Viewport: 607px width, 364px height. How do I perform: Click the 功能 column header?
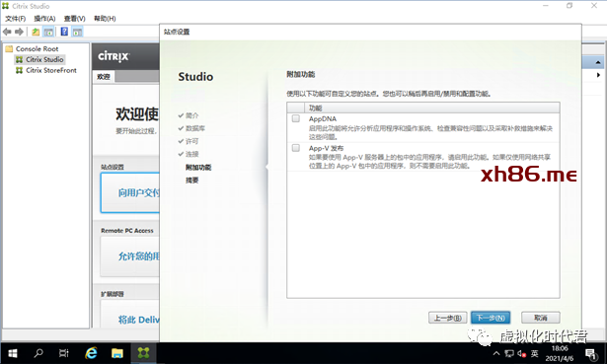tap(431, 108)
